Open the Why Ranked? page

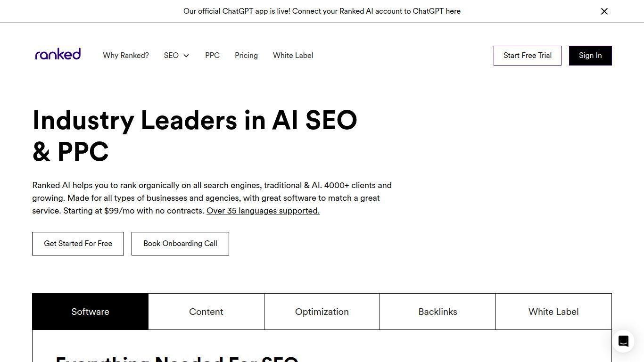[126, 56]
